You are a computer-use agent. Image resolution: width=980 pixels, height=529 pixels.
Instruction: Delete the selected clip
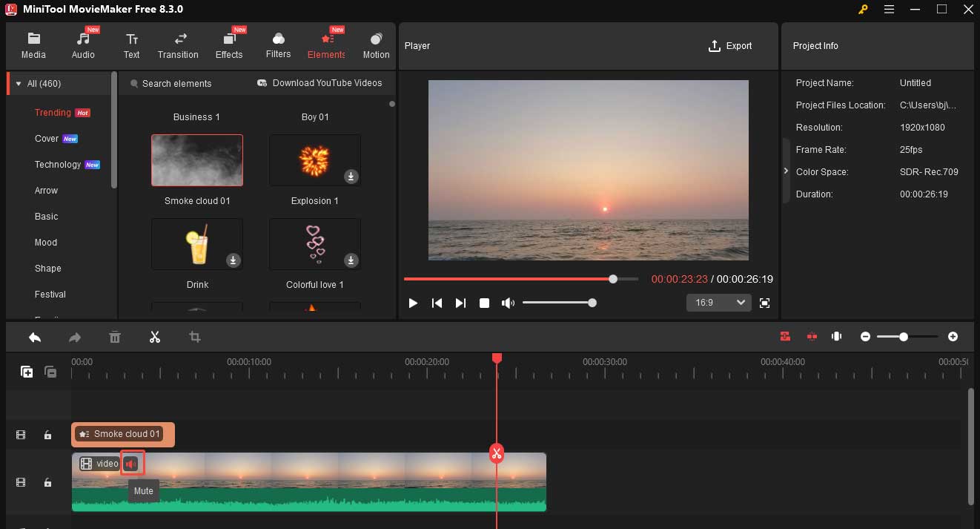click(115, 337)
